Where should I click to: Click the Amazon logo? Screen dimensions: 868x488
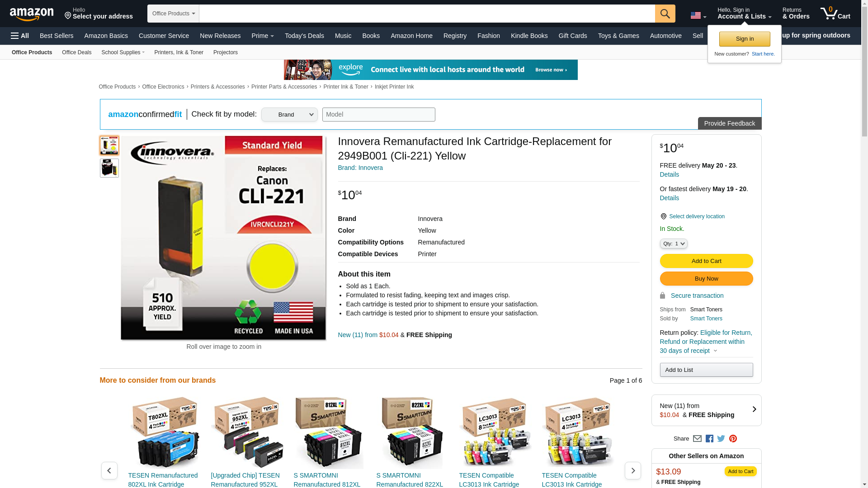32,14
